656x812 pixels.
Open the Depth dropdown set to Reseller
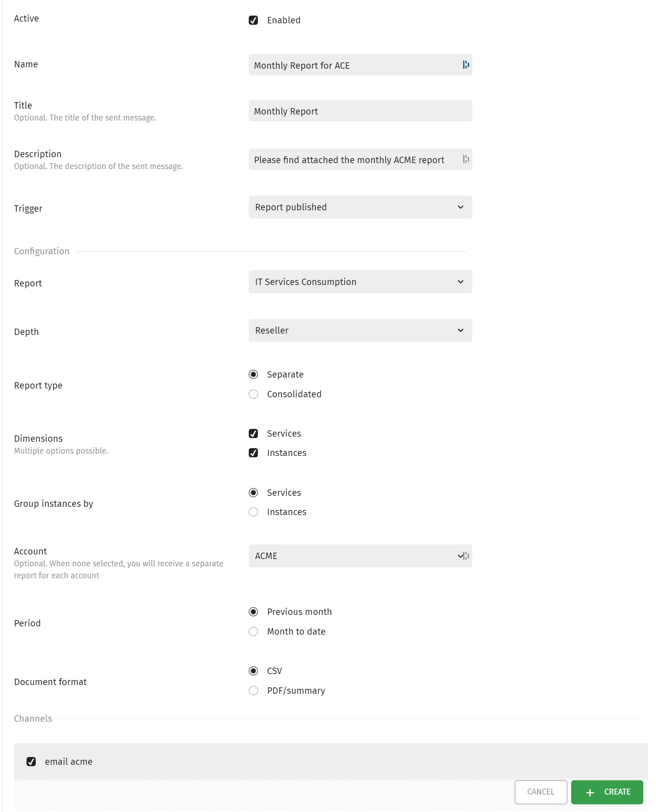(360, 330)
